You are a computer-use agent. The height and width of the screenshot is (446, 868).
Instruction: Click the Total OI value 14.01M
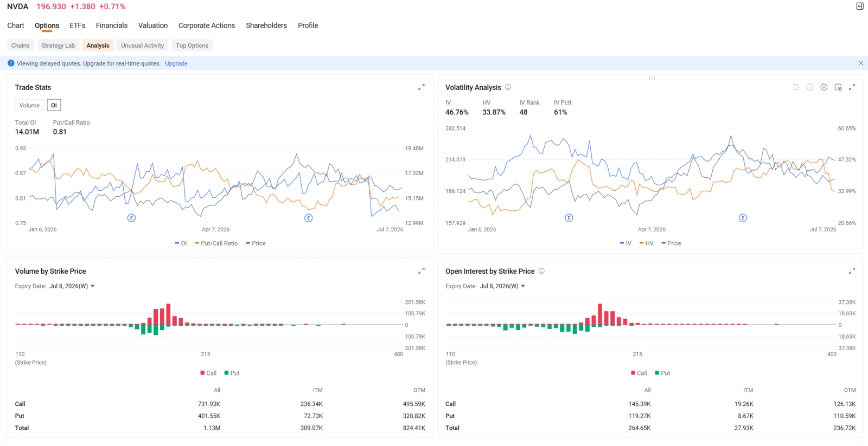click(27, 132)
